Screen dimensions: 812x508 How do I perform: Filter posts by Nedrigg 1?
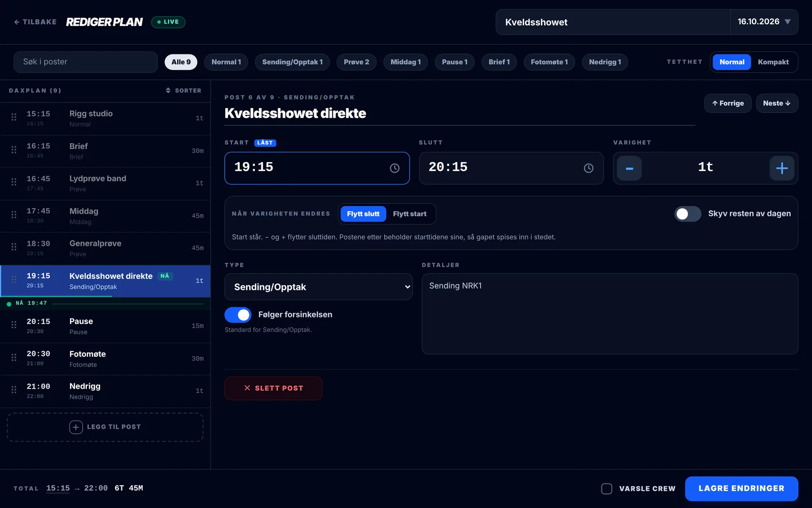(605, 62)
